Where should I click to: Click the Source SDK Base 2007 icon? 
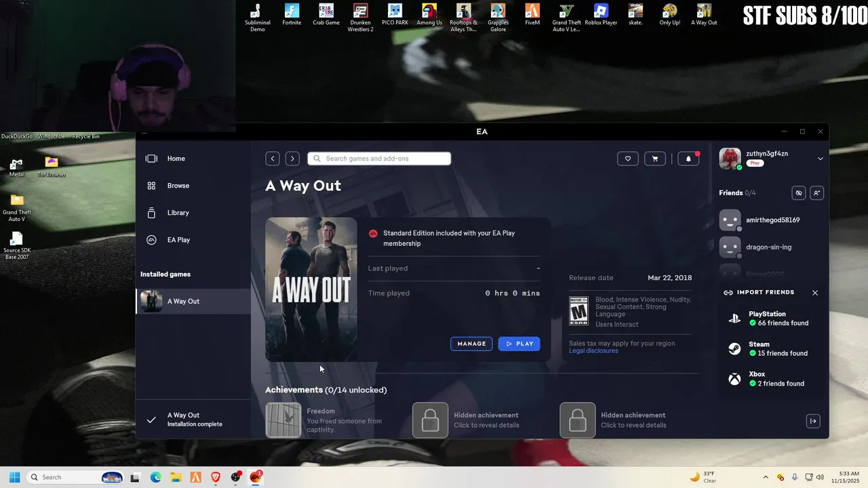[17, 246]
